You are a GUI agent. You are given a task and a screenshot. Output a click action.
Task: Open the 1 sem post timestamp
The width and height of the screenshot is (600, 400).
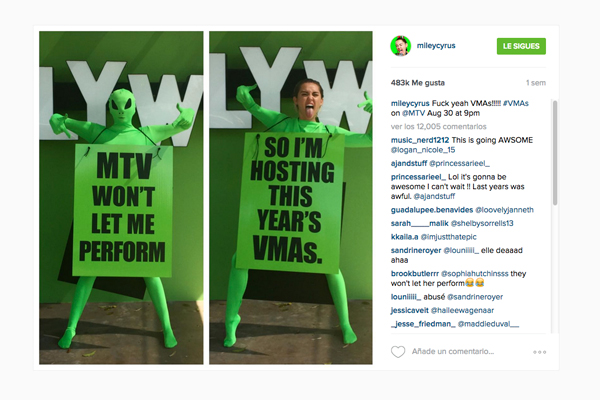click(x=536, y=83)
